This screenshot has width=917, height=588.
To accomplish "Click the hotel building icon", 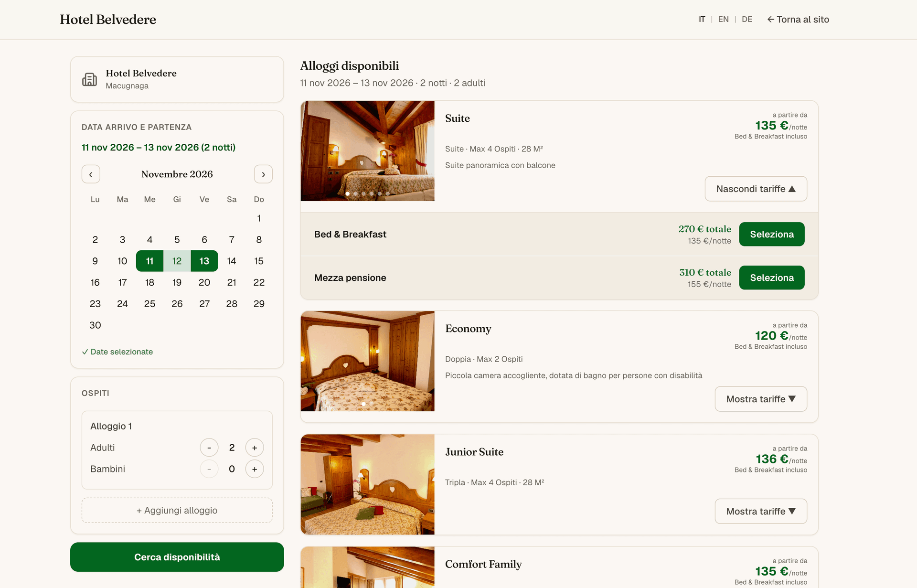I will click(x=89, y=79).
